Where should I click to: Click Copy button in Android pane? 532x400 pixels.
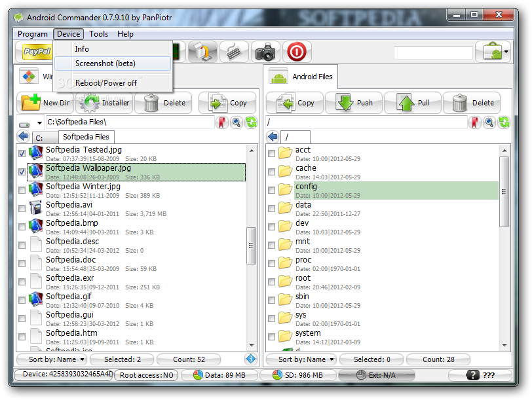(x=295, y=103)
